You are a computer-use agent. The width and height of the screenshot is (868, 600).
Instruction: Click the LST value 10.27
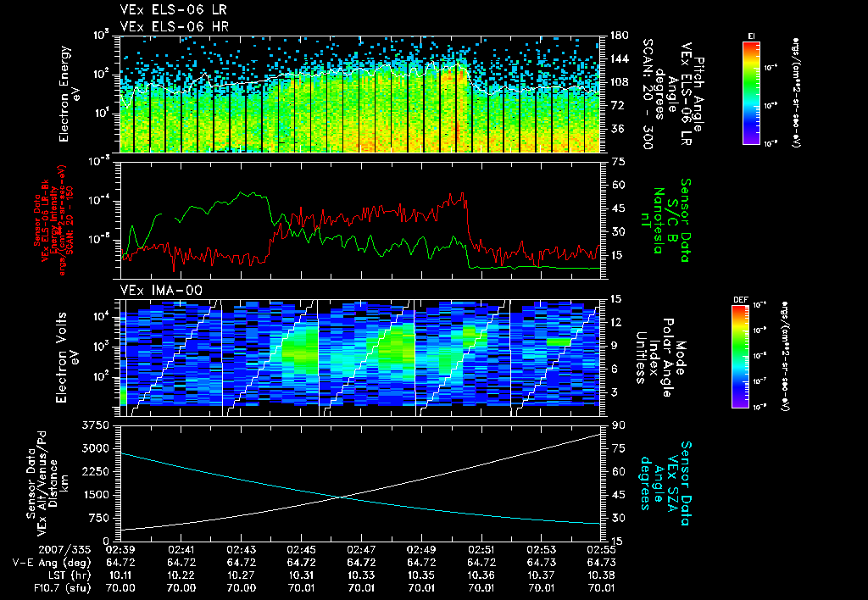241,575
